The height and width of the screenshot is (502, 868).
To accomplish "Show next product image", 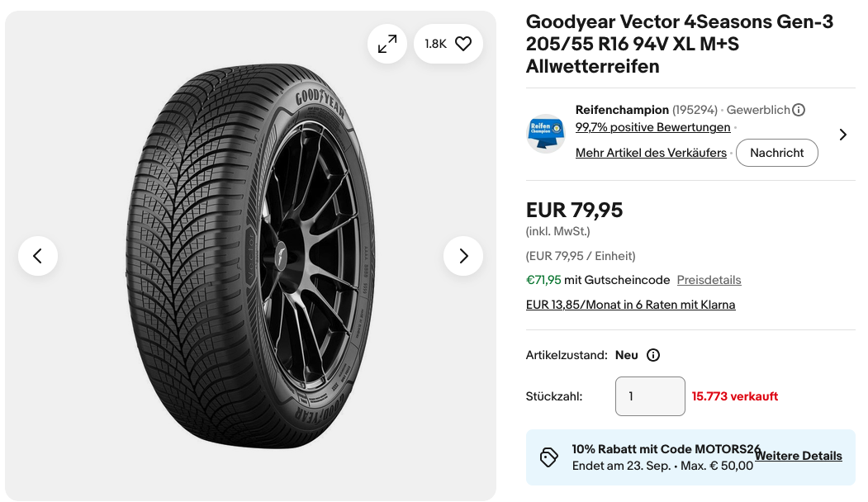I will coord(462,256).
